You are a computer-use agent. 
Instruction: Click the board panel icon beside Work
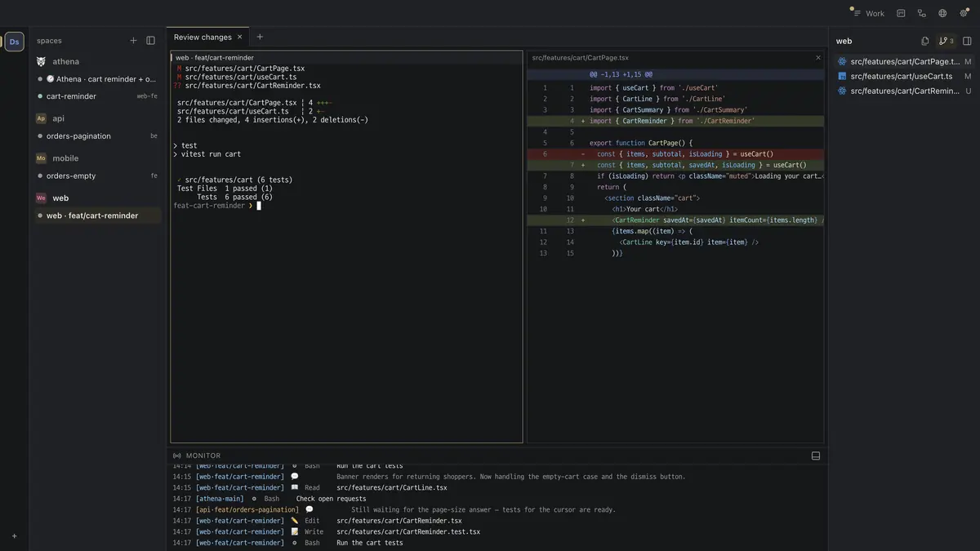[x=901, y=13]
